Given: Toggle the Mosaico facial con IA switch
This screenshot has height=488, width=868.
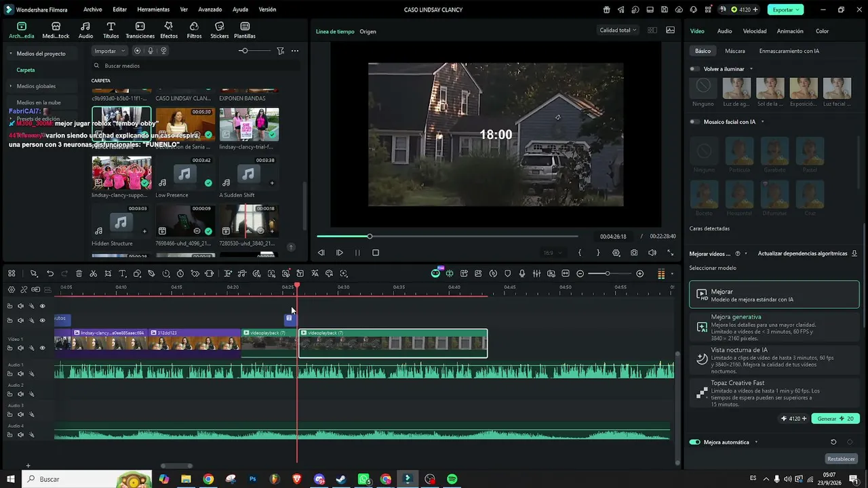Looking at the screenshot, I should tap(694, 122).
